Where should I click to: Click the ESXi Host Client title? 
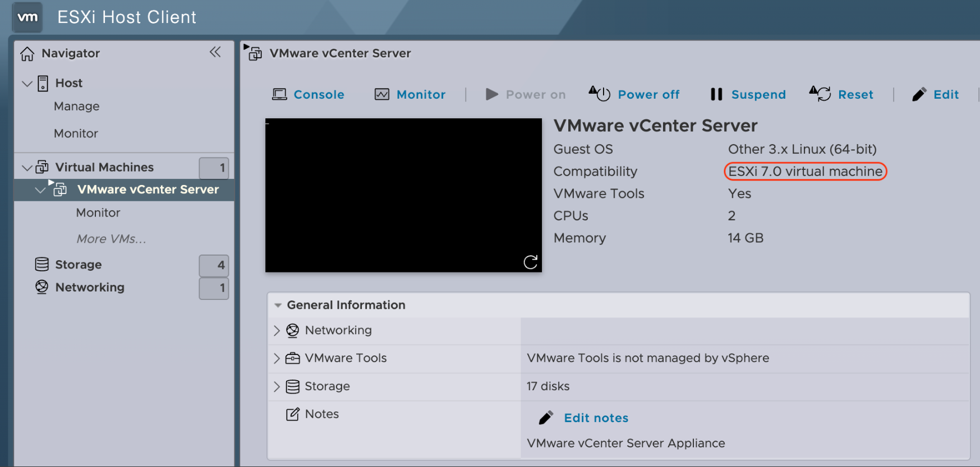(127, 17)
